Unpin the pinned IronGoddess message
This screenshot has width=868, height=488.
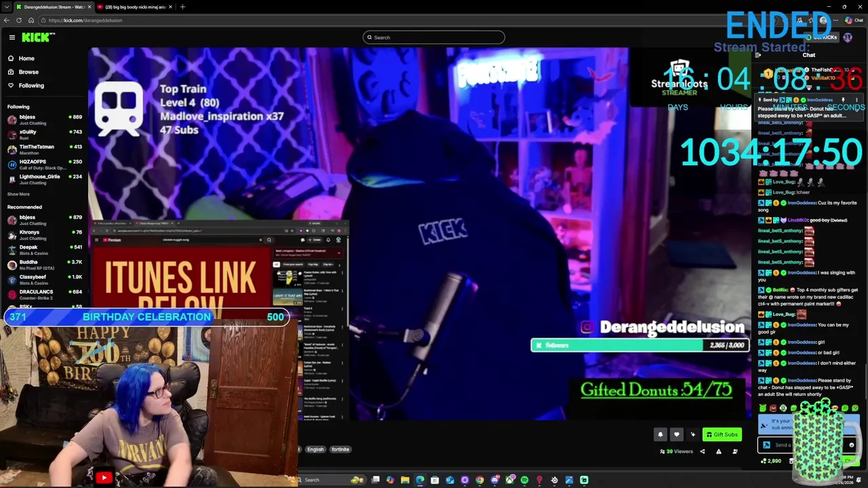click(843, 100)
